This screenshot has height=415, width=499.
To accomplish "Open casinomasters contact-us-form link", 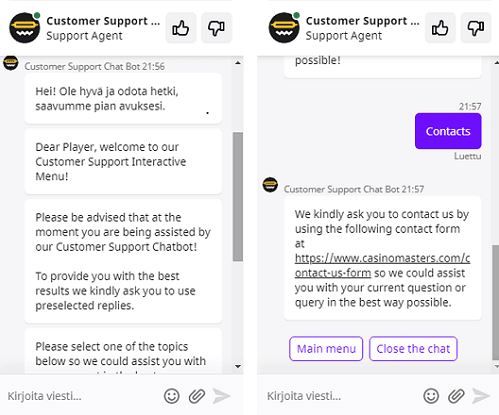I will [x=382, y=265].
